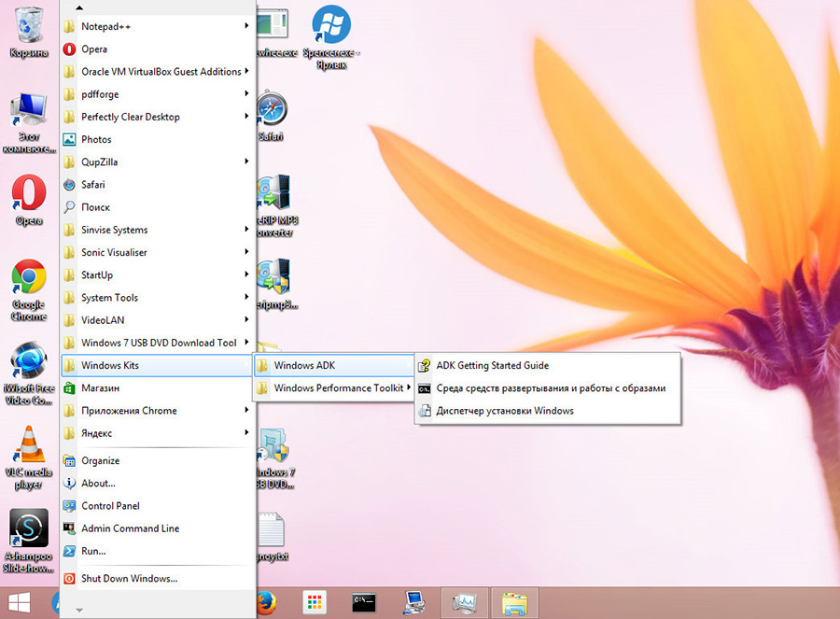Select VLC media player desktop icon

point(29,457)
